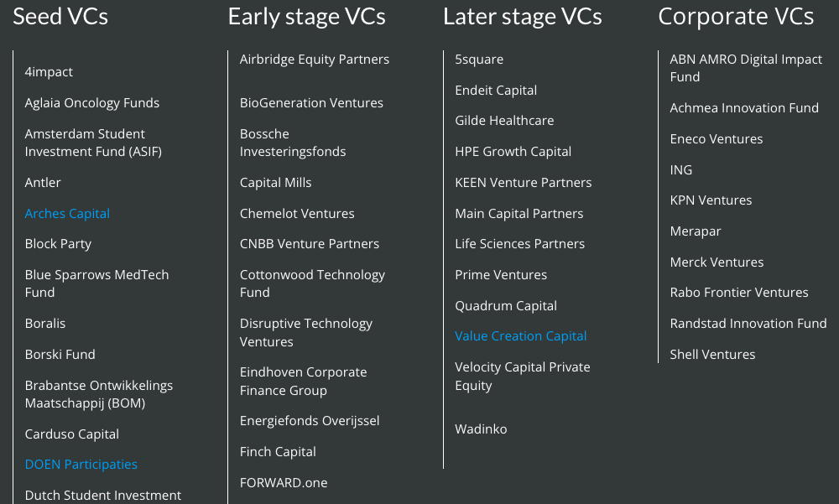Open the Arches Capital link
Screen dimensions: 839x504
(x=67, y=214)
